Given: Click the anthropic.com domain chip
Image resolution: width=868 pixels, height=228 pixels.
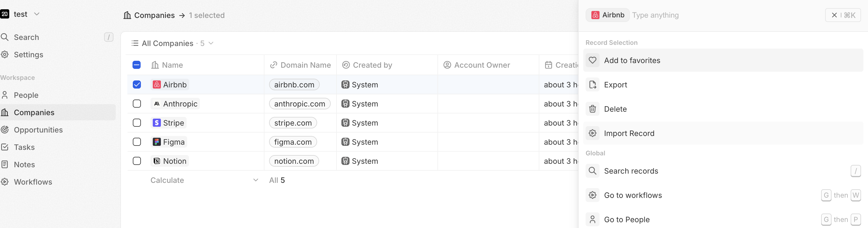Looking at the screenshot, I should coord(299,104).
